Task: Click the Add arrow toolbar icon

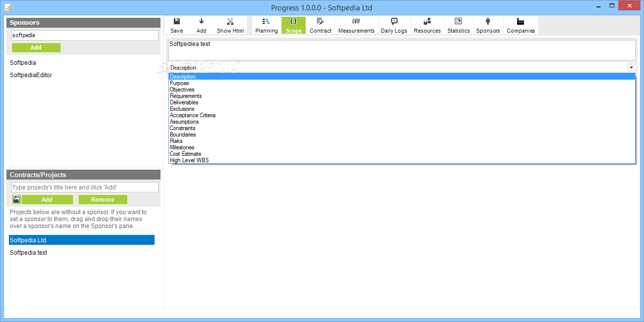Action: point(201,26)
